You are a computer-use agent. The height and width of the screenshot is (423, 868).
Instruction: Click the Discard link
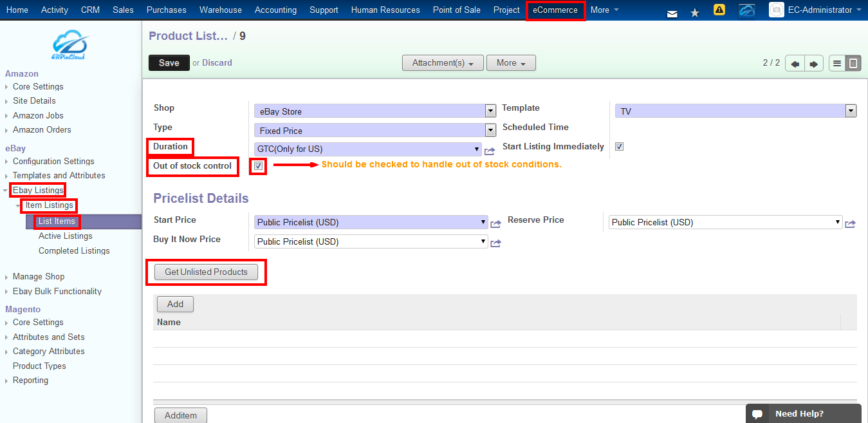click(217, 62)
